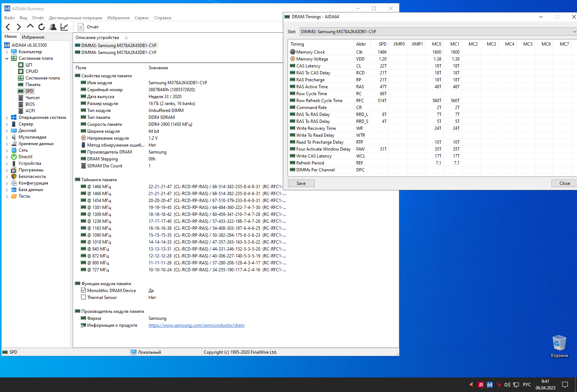Open the user management toolbar icon
This screenshot has width=577, height=392.
53,27
